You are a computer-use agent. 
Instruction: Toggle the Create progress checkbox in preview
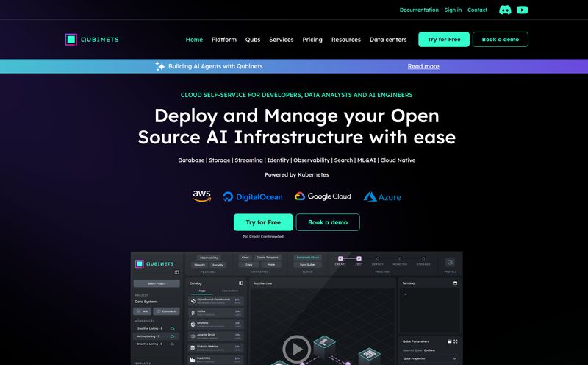click(340, 258)
